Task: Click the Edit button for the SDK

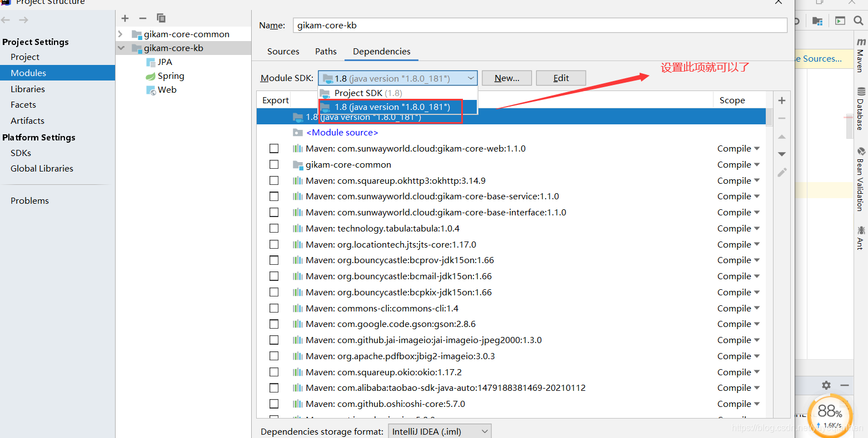Action: (x=561, y=78)
